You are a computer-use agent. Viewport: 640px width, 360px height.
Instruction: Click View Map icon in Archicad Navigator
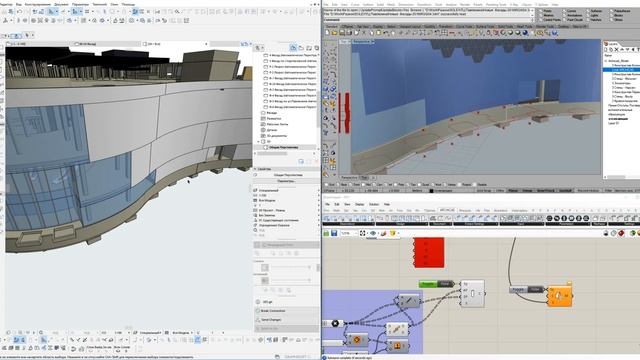pyautogui.click(x=301, y=48)
